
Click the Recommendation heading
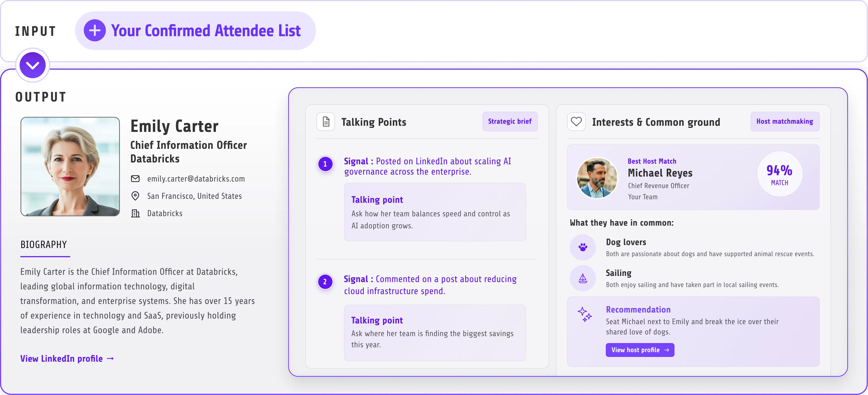click(638, 310)
